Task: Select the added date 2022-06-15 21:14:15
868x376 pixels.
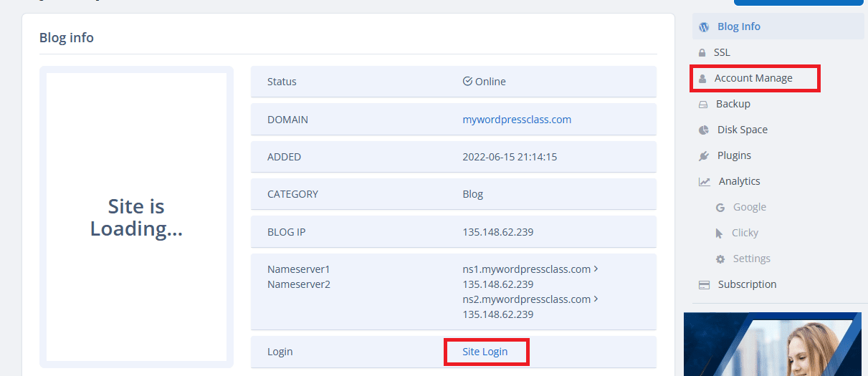Action: [510, 157]
